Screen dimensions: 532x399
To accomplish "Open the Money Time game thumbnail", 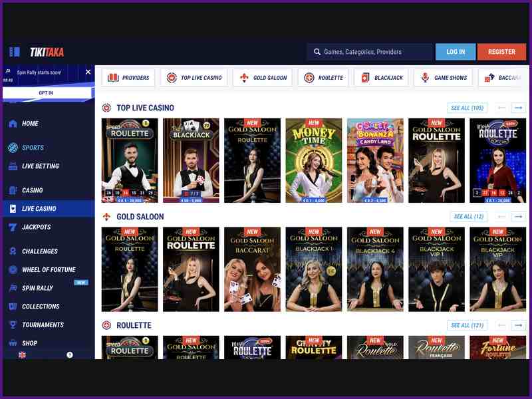I will click(314, 160).
